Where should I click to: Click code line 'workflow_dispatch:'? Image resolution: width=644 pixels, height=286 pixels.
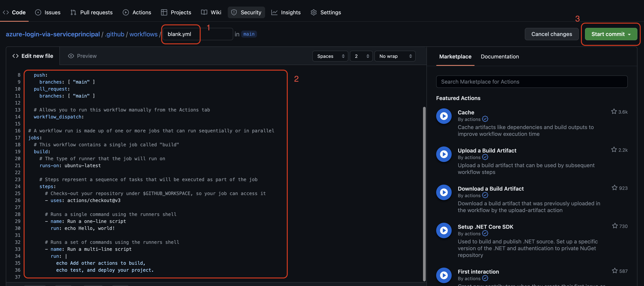tap(59, 117)
